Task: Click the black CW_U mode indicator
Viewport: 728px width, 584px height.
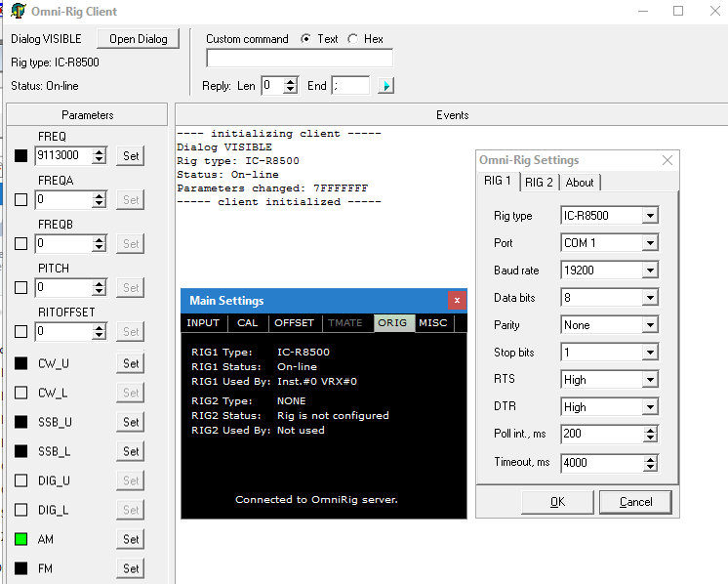Action: (x=20, y=363)
